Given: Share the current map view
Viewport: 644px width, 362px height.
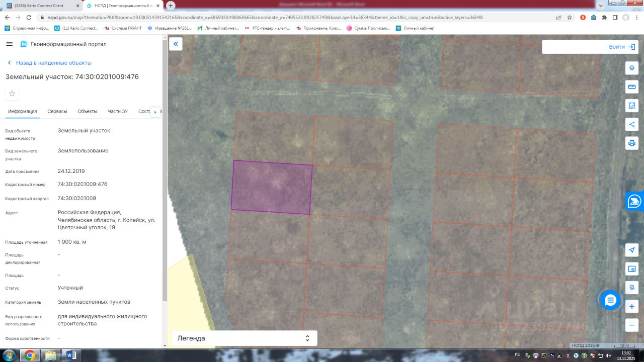Looking at the screenshot, I should (632, 124).
